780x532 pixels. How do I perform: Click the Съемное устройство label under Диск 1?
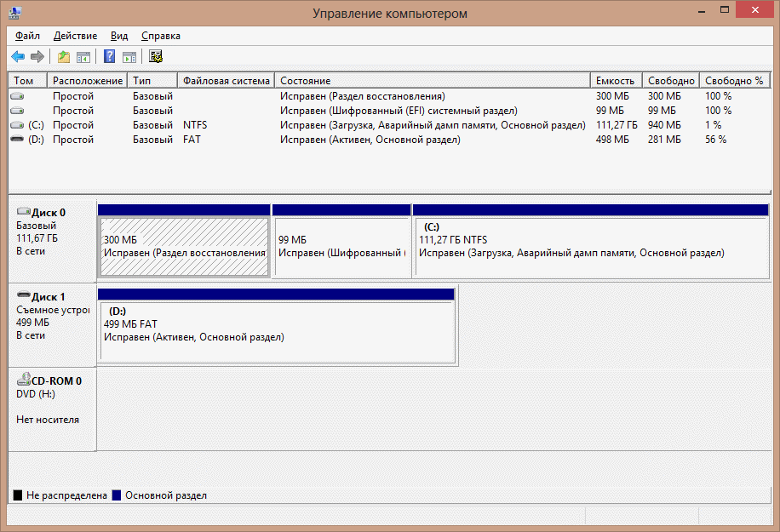coord(53,310)
